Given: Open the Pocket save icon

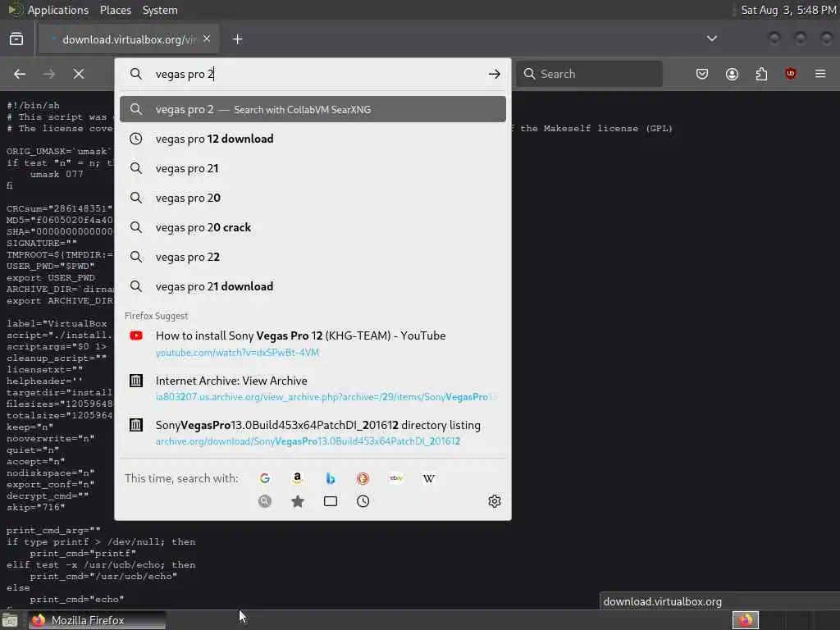Looking at the screenshot, I should click(702, 74).
